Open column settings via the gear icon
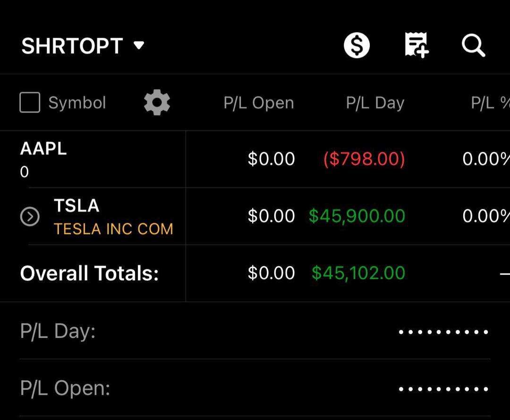Viewport: 510px width, 420px height. coord(156,102)
